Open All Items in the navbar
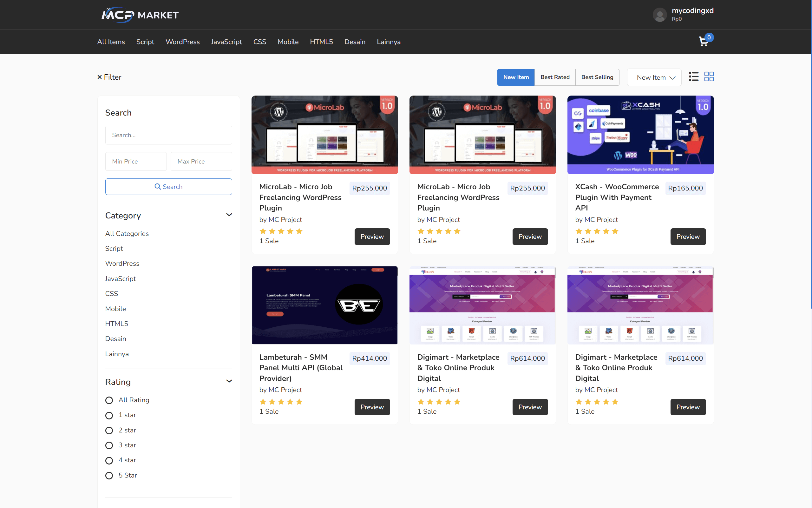 click(111, 42)
